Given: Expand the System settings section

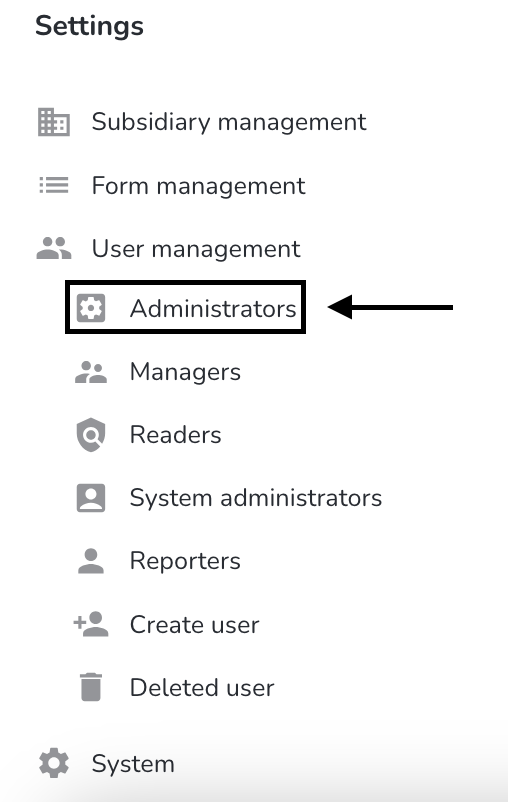Looking at the screenshot, I should [133, 764].
